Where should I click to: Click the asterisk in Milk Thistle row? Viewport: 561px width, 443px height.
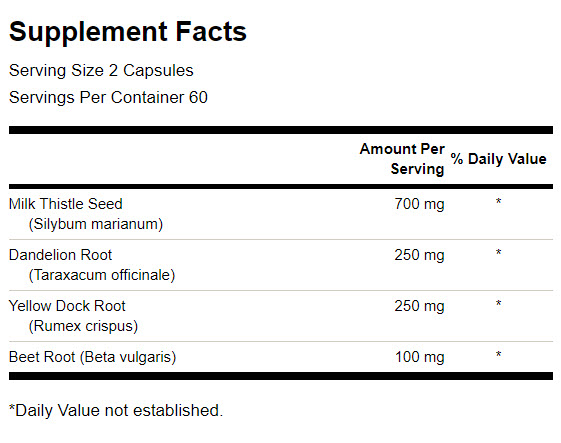498,202
